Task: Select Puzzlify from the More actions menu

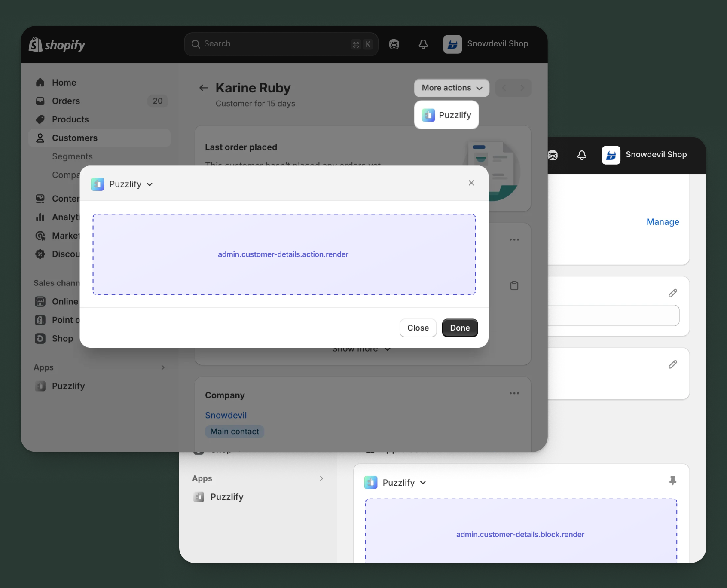Action: tap(446, 115)
